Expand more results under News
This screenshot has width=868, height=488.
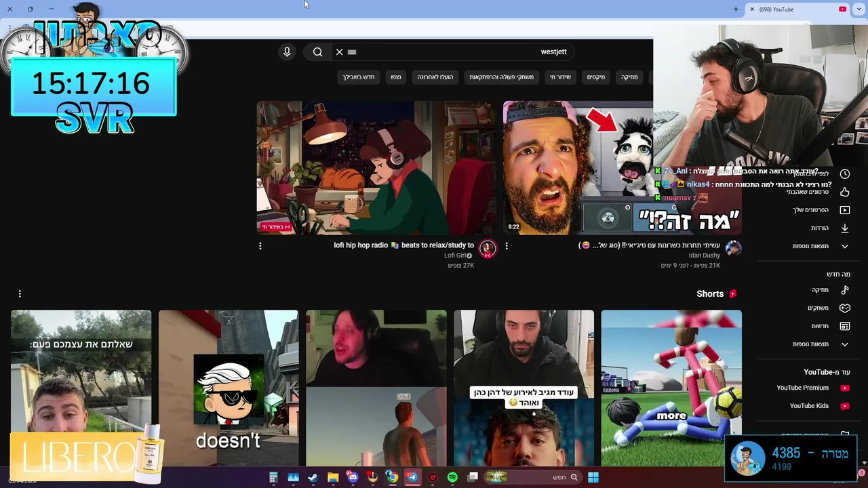(821, 344)
